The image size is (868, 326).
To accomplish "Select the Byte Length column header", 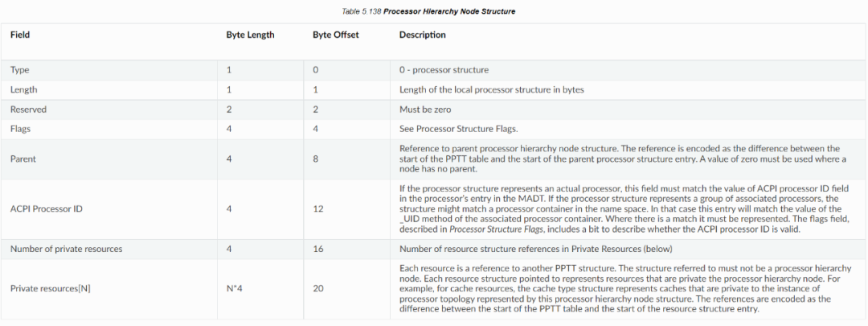I will click(x=250, y=35).
